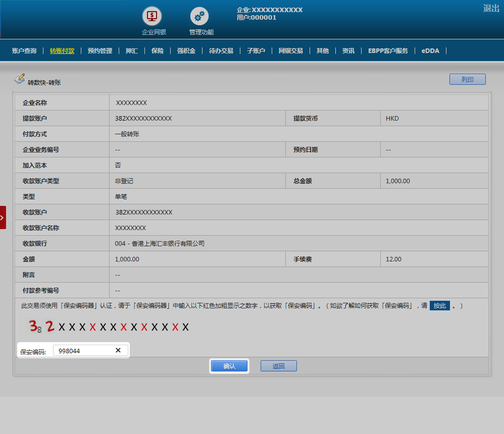Image resolution: width=504 pixels, height=434 pixels.
Task: Open the 子账户 menu
Action: [x=256, y=51]
